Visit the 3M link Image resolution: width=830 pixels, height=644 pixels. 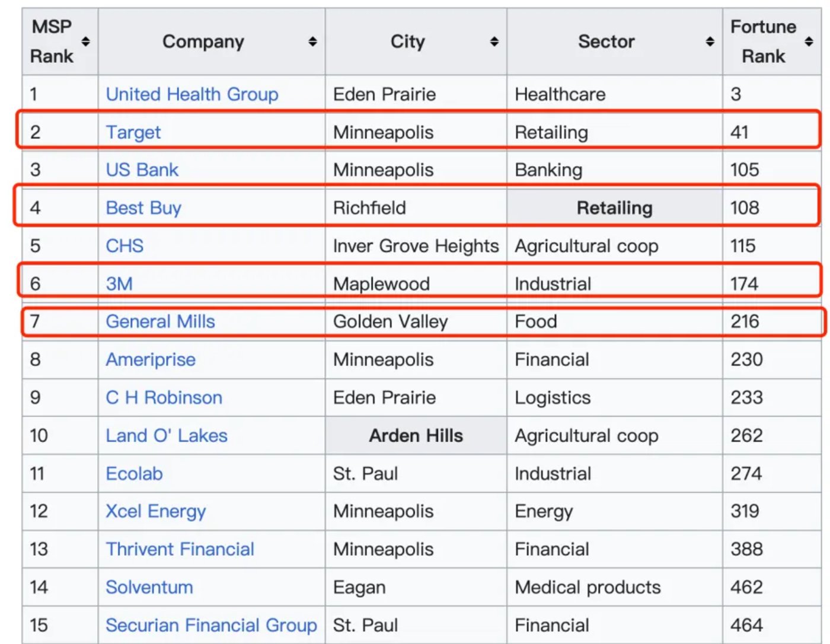point(119,284)
